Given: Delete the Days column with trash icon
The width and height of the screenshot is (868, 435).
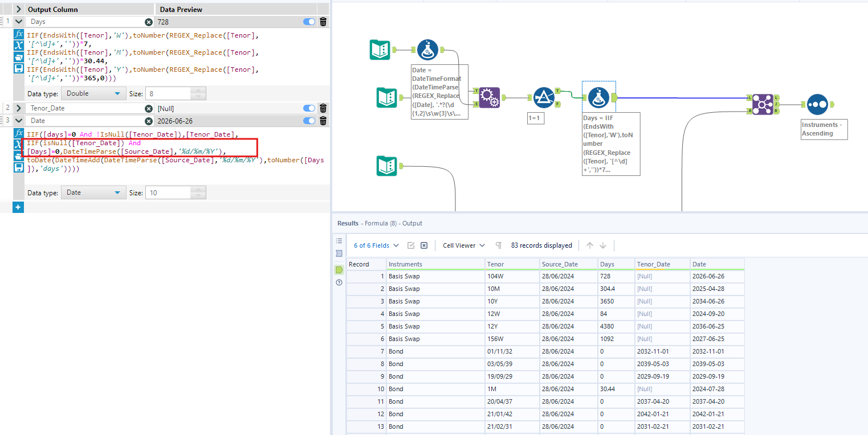Looking at the screenshot, I should pyautogui.click(x=323, y=21).
